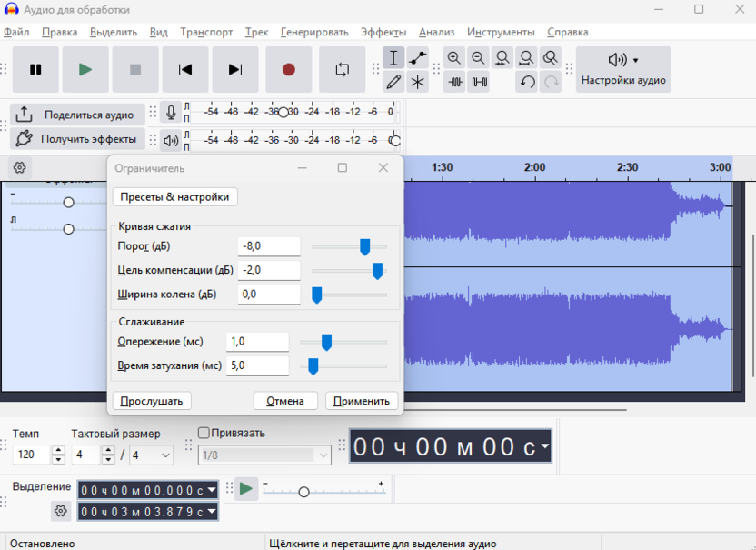Open the Генерировать menu
The width and height of the screenshot is (756, 550).
[x=314, y=32]
